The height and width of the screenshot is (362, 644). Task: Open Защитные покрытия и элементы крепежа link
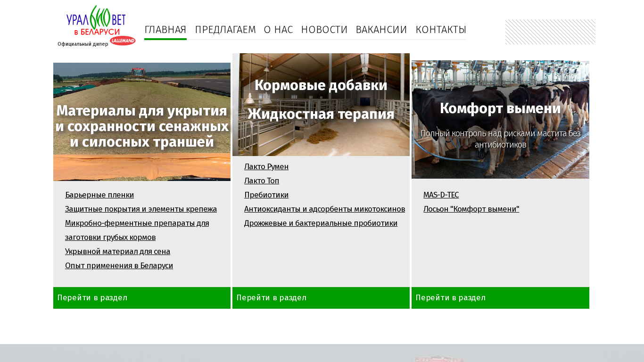tap(141, 209)
